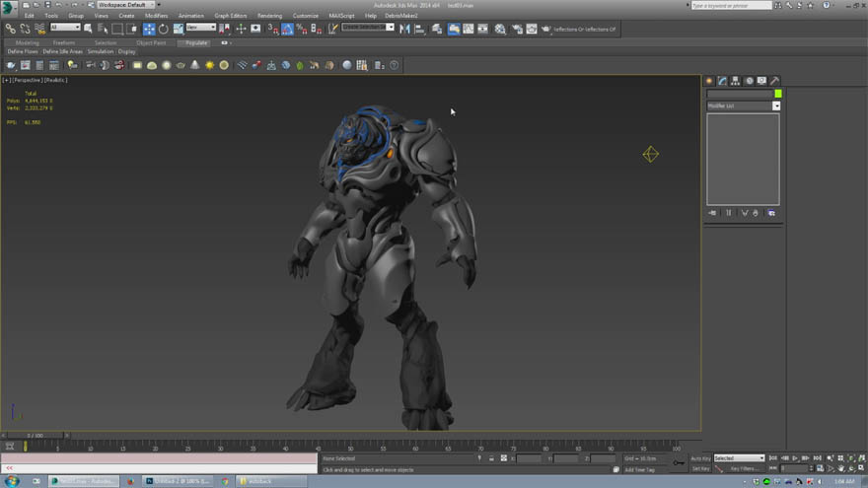Open the Time Configuration dialog
Viewport: 868px width, 488px height.
[x=821, y=468]
